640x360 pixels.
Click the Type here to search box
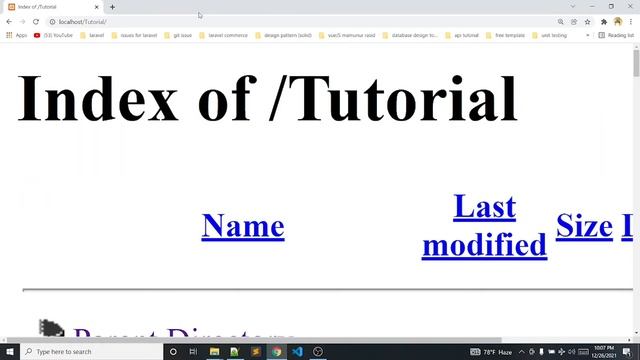click(x=91, y=351)
